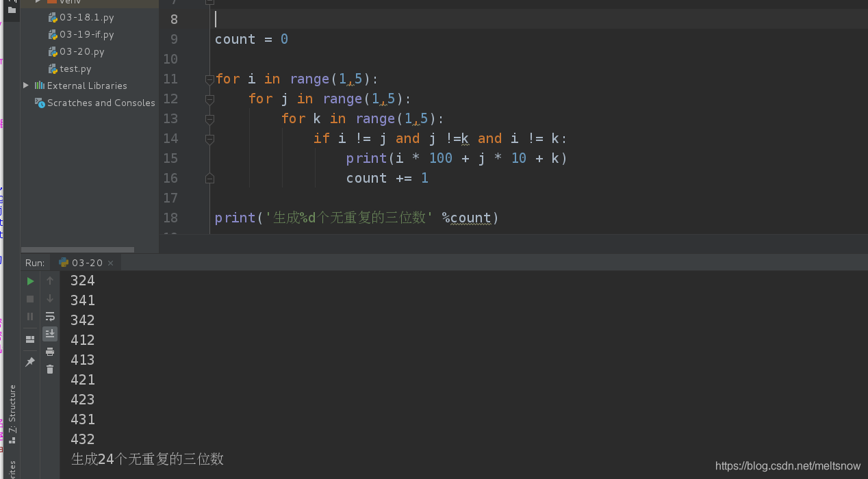Click line number 9 in the gutter

pyautogui.click(x=174, y=39)
